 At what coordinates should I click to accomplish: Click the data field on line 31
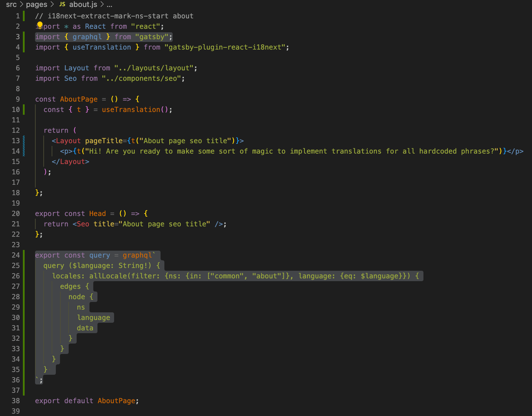click(85, 328)
